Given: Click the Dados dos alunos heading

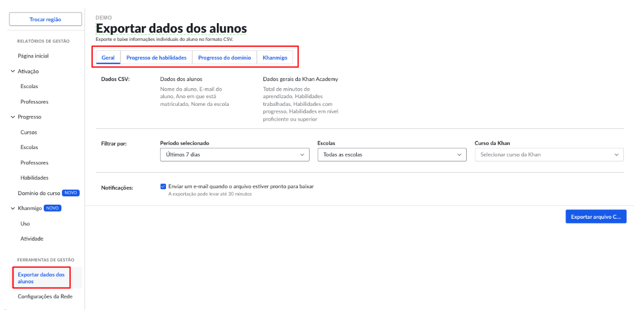Looking at the screenshot, I should coord(181,79).
